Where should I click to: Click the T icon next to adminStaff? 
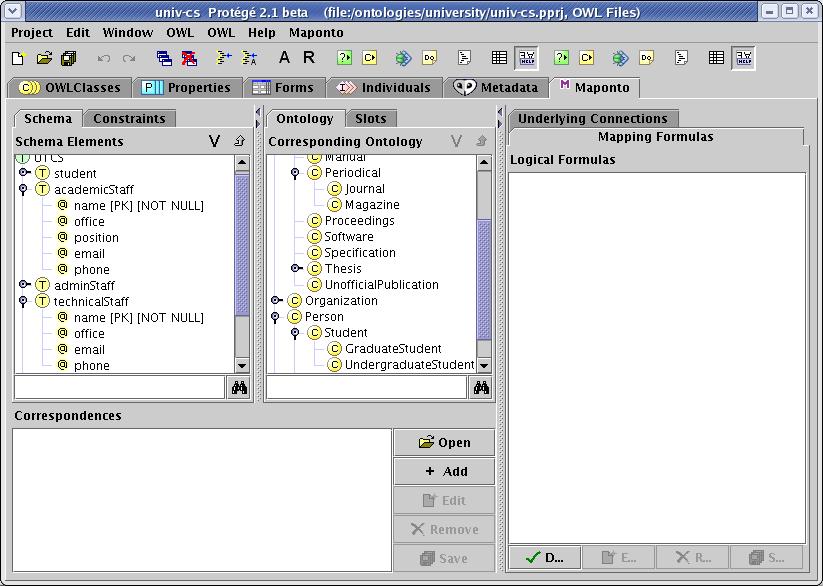point(43,285)
